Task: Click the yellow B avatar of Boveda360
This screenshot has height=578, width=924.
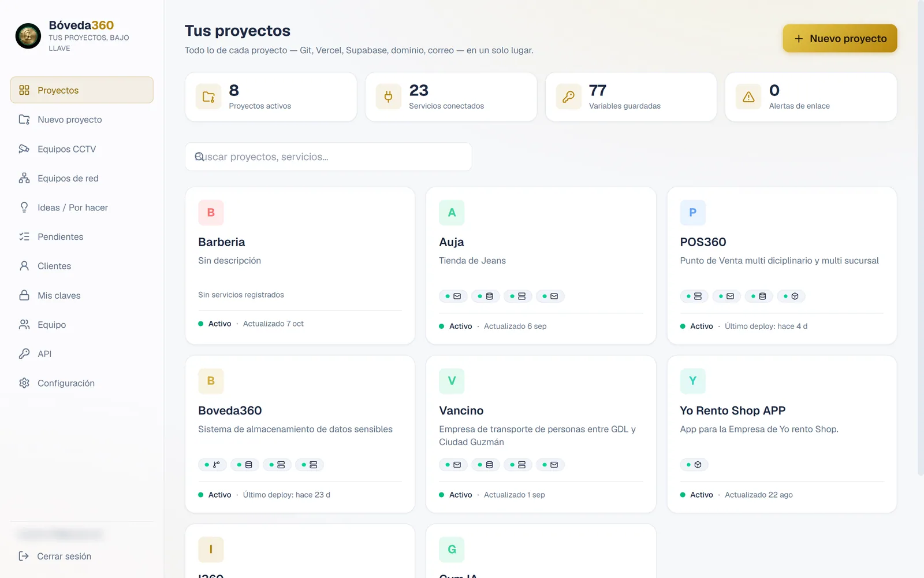Action: (x=211, y=381)
